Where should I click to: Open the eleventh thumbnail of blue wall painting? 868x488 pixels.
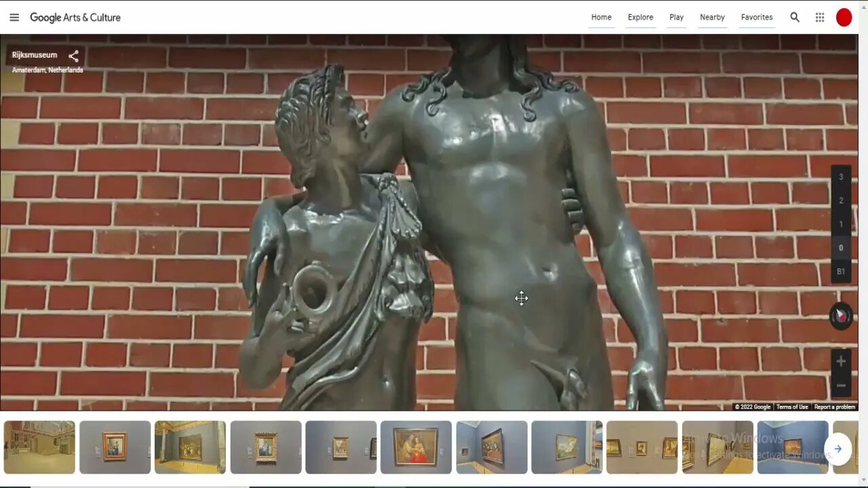(x=792, y=447)
